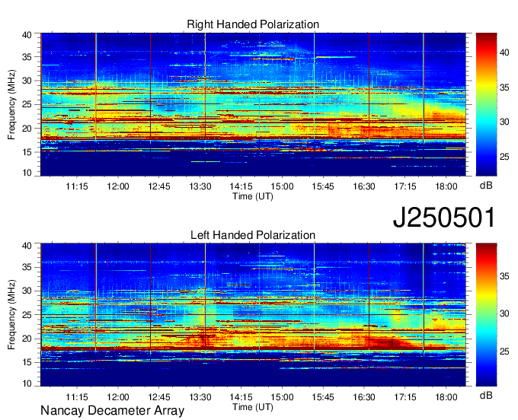
Task: Click the 13:30 time tick under the Left Handed plot
Action: pos(200,396)
